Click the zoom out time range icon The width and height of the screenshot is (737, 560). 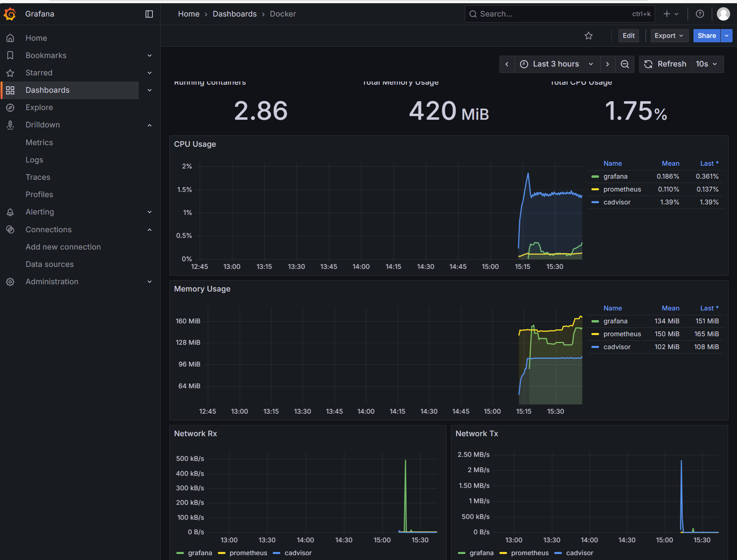[x=625, y=64]
